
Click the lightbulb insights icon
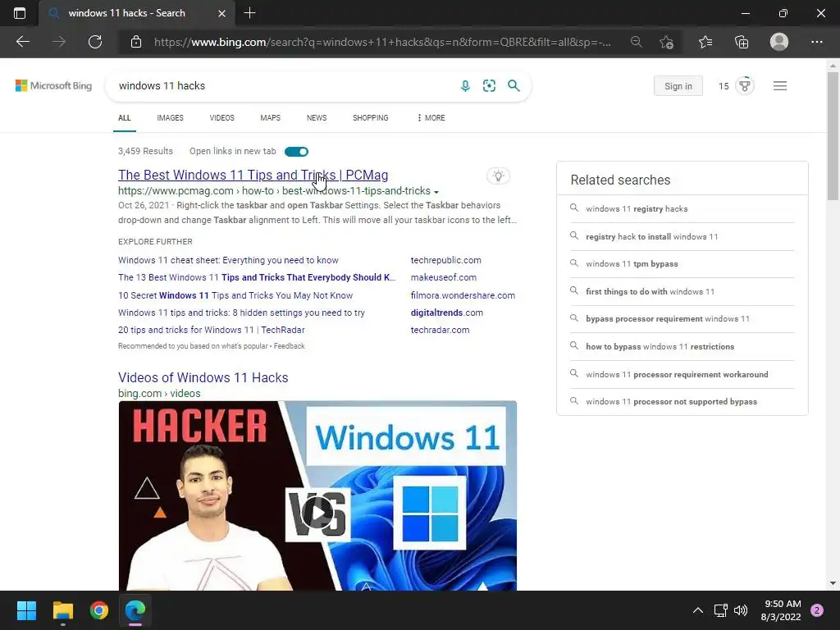tap(498, 176)
